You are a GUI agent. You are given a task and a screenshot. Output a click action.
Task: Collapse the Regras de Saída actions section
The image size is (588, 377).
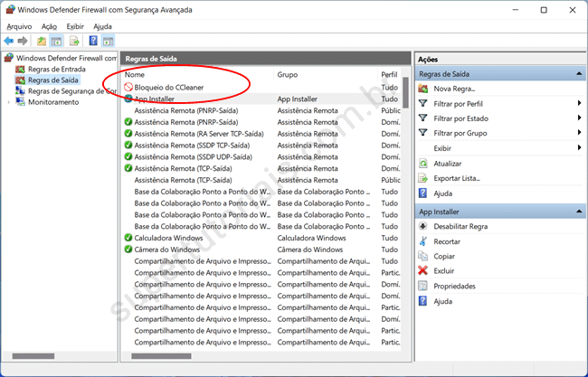coord(578,73)
